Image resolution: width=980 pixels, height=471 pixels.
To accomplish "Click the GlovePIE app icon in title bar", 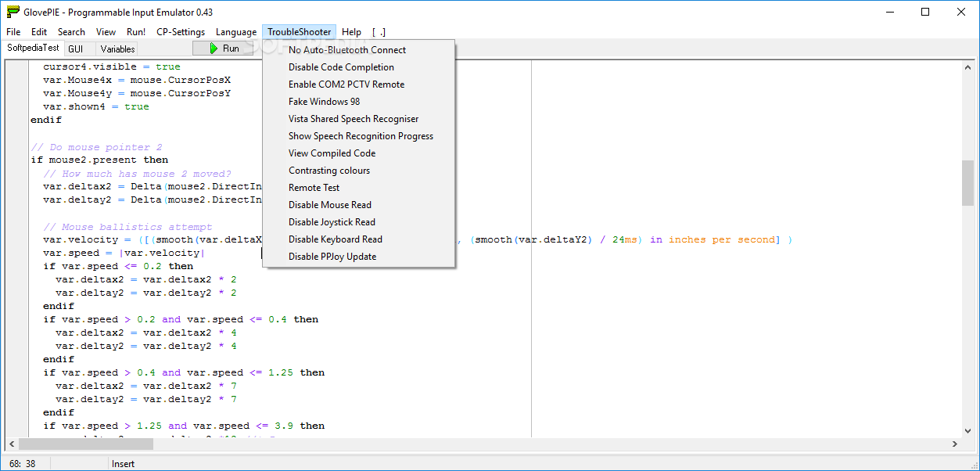I will [x=13, y=12].
